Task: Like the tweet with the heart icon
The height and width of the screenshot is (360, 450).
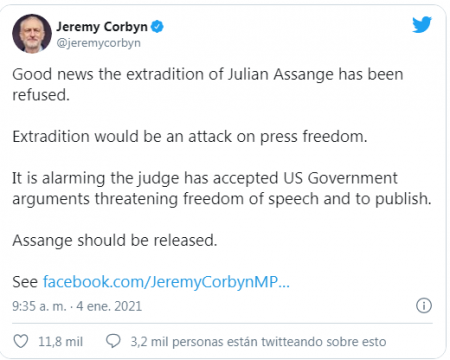Action: (21, 341)
